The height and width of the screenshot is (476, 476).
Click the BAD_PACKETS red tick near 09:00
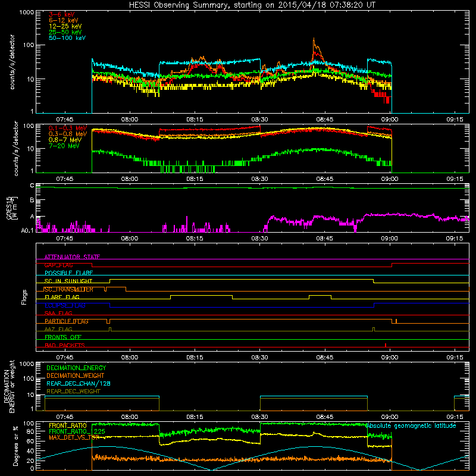[x=386, y=345]
